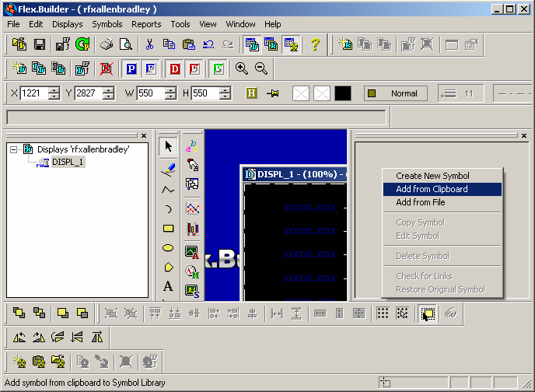The height and width of the screenshot is (392, 535).
Task: Click the Save floppy disk icon
Action: click(40, 44)
